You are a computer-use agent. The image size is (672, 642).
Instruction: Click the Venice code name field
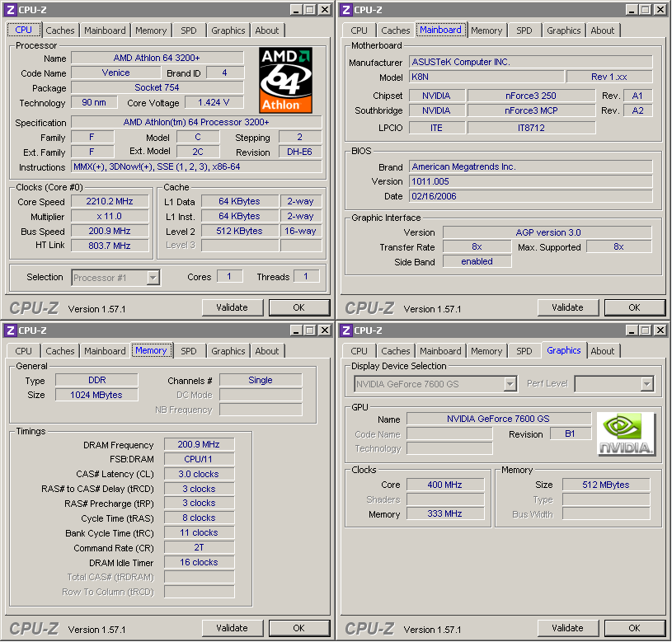tap(115, 73)
